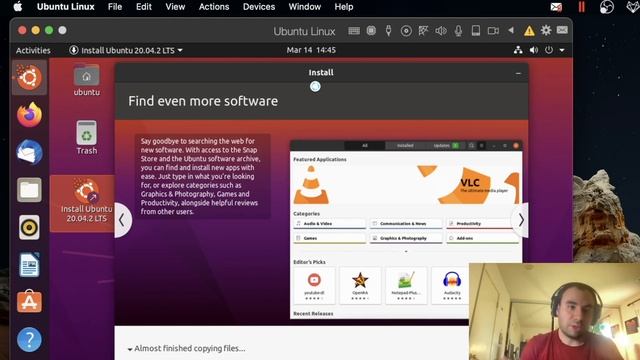The height and width of the screenshot is (360, 640).
Task: Click the VLC featured banner in slideshow
Action: 406,184
